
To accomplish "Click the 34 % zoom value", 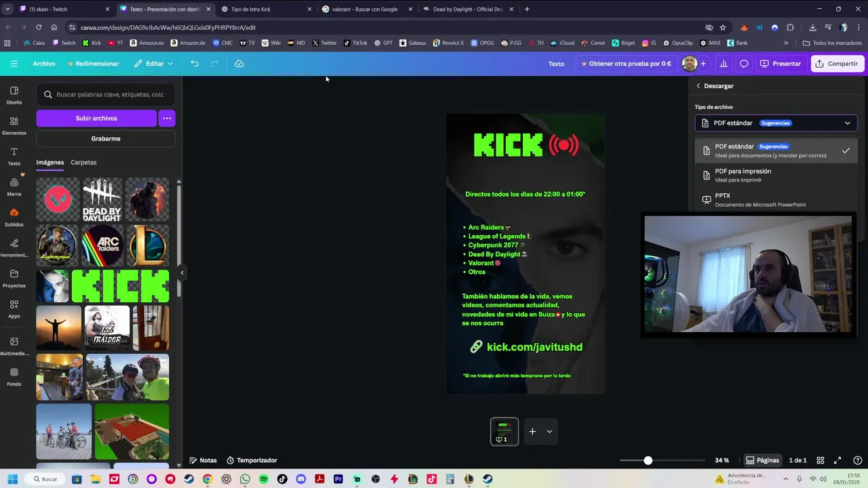I will point(722,460).
